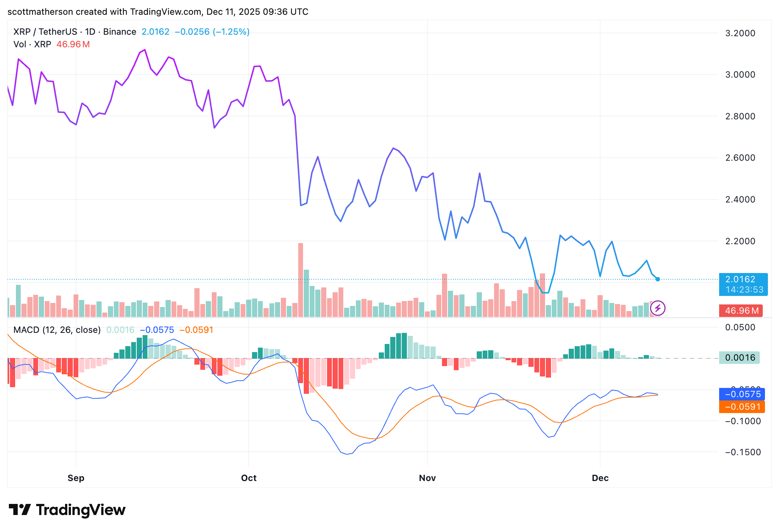The height and width of the screenshot is (532, 779).
Task: Click the red 46.96 M volume label
Action: 741,311
